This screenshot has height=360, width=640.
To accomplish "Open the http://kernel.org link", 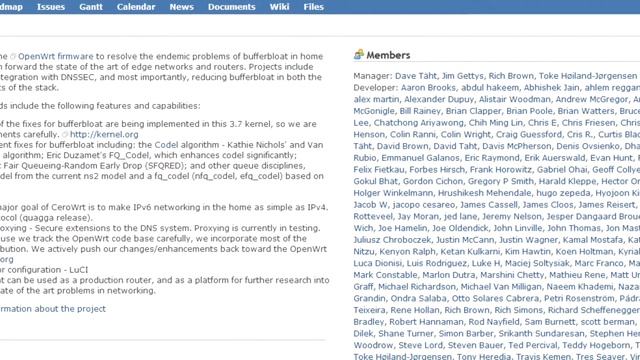I will click(104, 134).
